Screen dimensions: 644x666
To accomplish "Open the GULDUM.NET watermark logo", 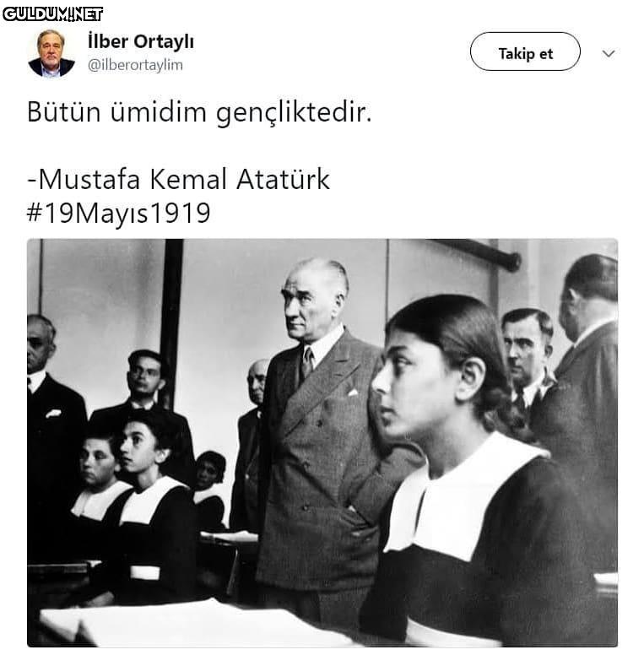I will [x=52, y=14].
